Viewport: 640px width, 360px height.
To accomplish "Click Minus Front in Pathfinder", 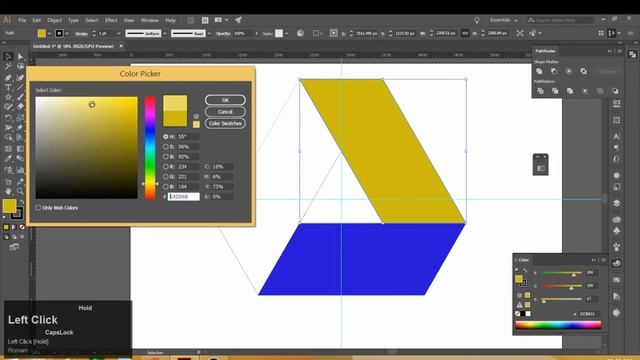I will tap(554, 71).
